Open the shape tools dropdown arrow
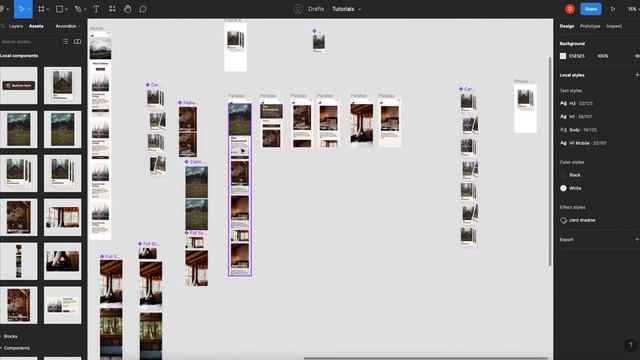The image size is (640, 360). pyautogui.click(x=67, y=9)
